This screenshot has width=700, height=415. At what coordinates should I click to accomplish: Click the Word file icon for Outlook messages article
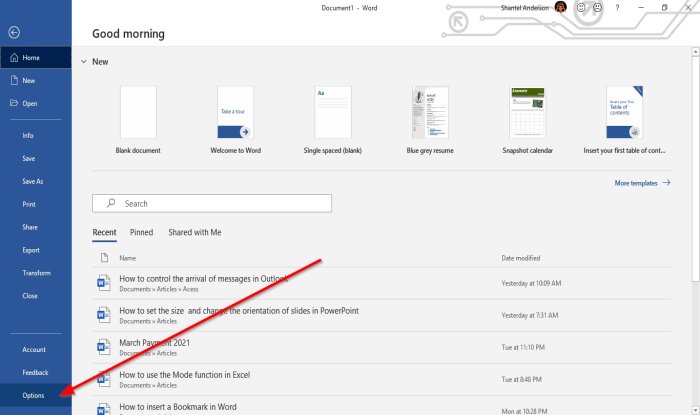point(104,283)
